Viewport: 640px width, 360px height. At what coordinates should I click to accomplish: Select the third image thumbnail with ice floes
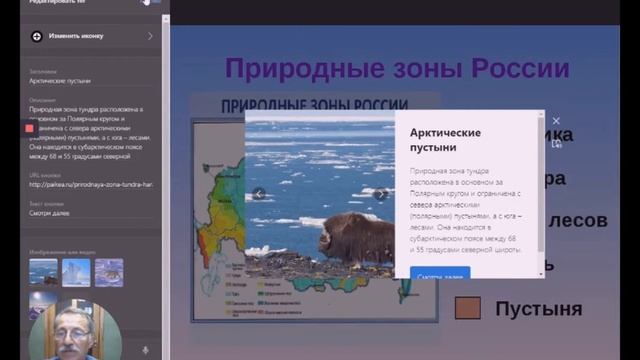click(109, 272)
